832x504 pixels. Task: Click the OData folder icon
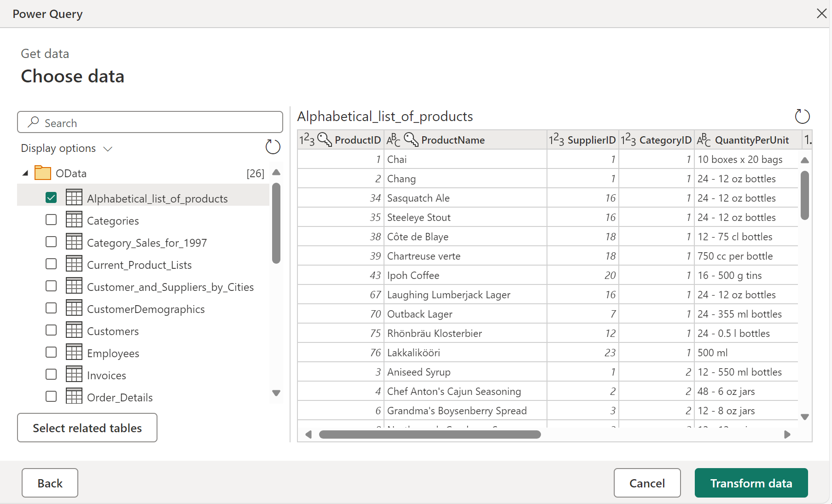point(43,173)
